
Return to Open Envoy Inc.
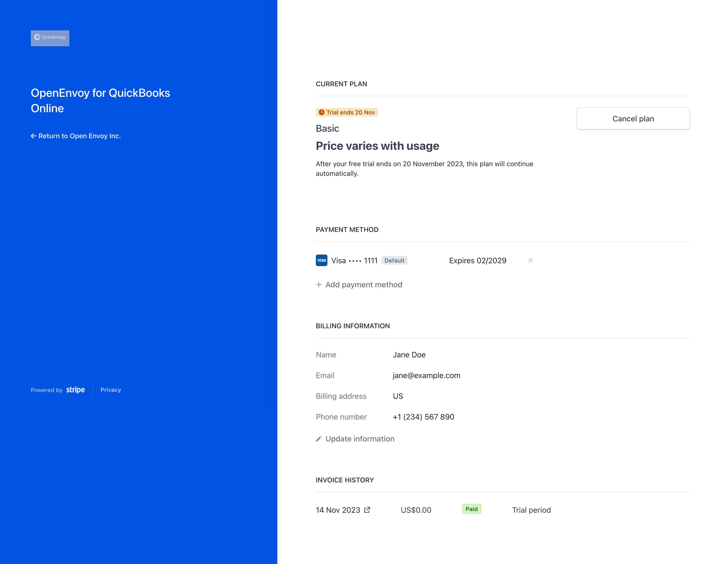point(79,136)
